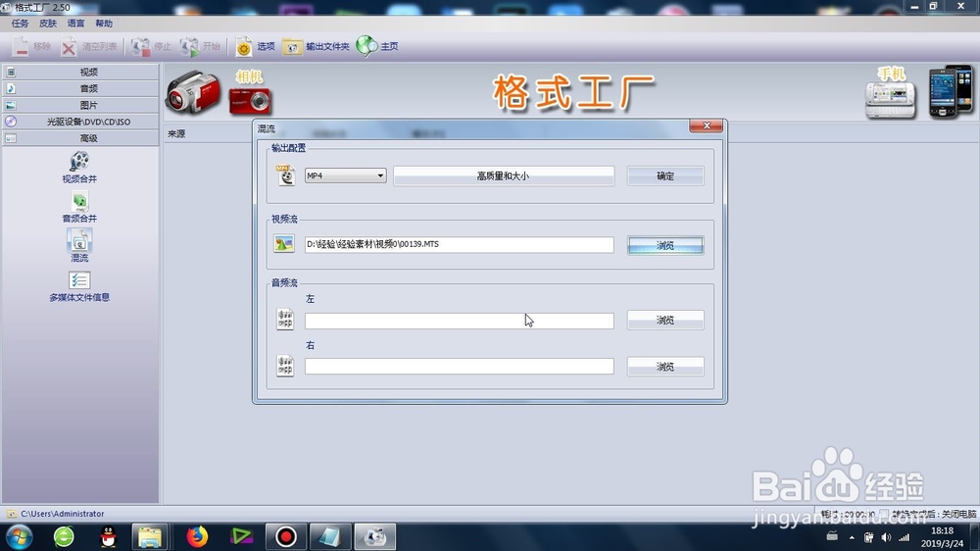Click the C:\Users\Administrator output path text
The image size is (980, 551).
pyautogui.click(x=63, y=514)
